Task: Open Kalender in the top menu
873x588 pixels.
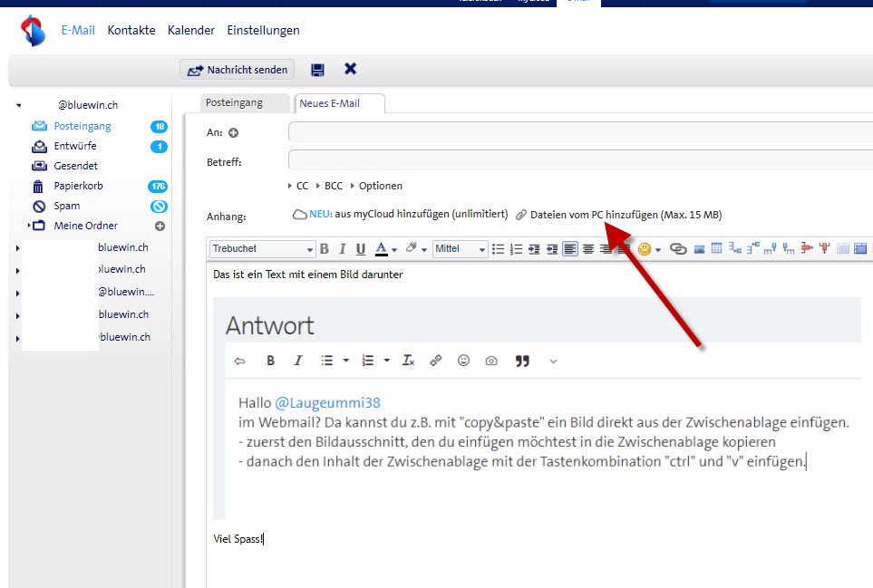Action: (x=191, y=30)
